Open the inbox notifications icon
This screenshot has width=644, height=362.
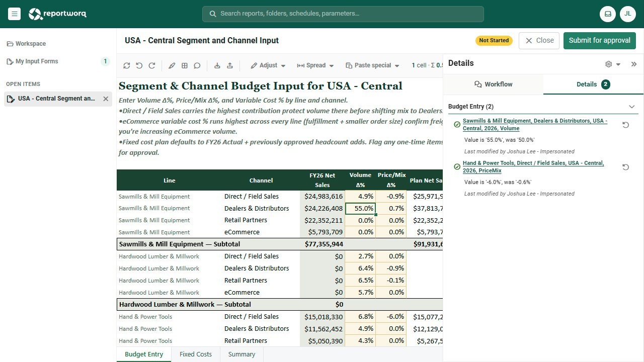[x=608, y=14]
